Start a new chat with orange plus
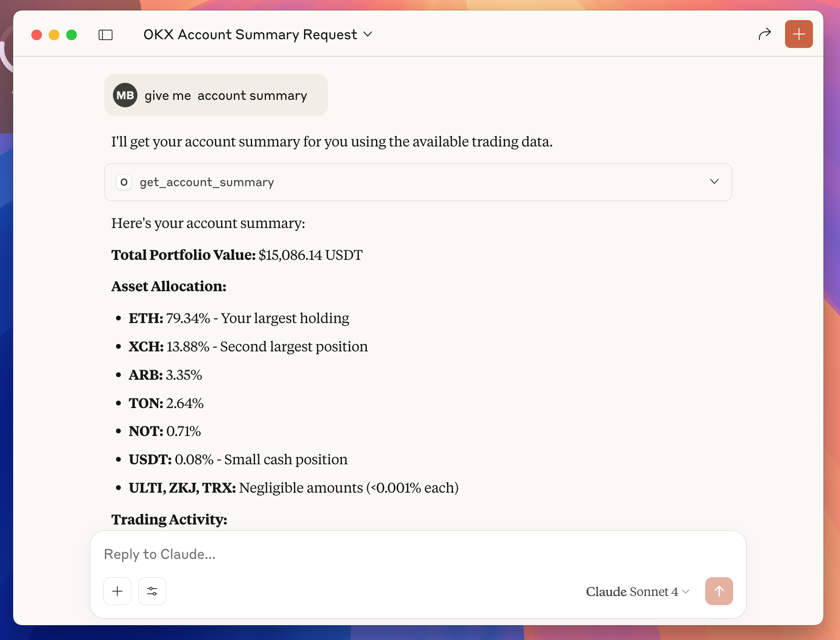Viewport: 840px width, 640px height. (x=799, y=34)
